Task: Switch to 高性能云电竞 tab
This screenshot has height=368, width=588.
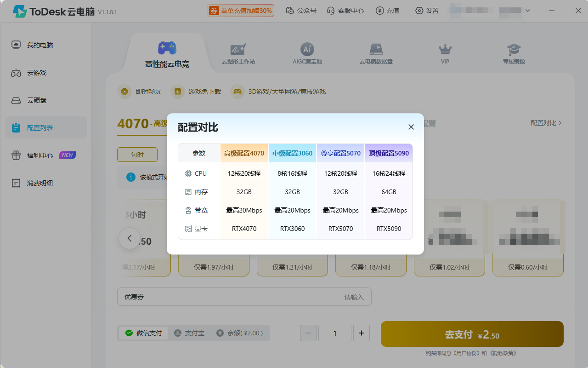Action: tap(167, 55)
